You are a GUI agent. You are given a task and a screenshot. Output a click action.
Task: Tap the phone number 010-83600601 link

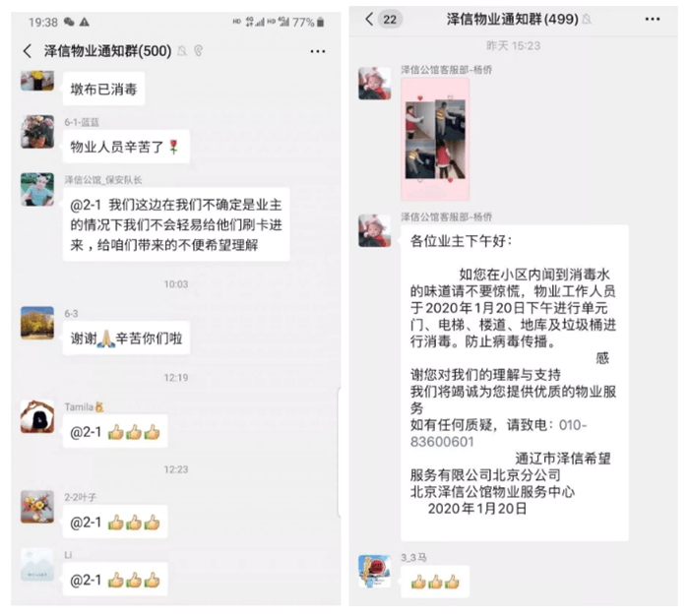tap(498, 433)
